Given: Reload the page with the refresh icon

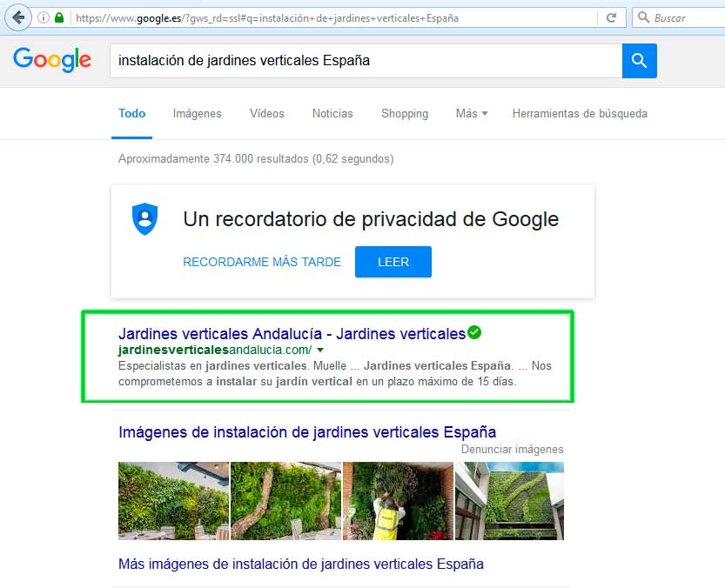Looking at the screenshot, I should point(611,18).
